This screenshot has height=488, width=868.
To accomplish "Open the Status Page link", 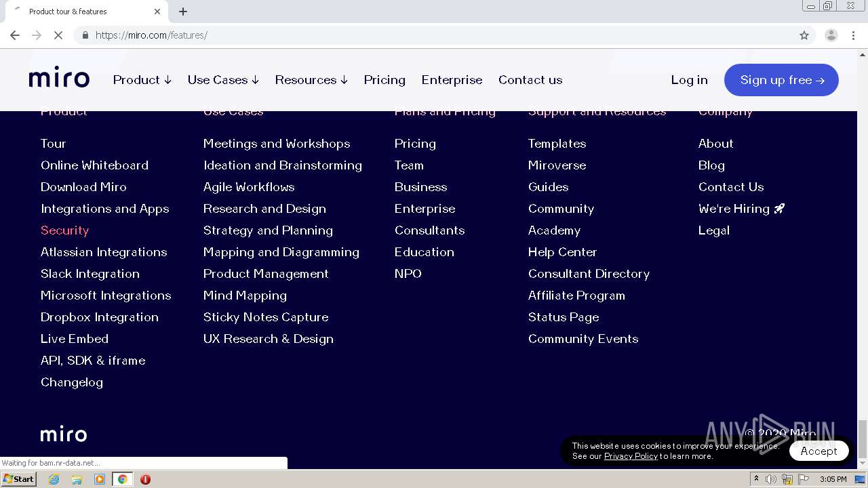I will (564, 317).
